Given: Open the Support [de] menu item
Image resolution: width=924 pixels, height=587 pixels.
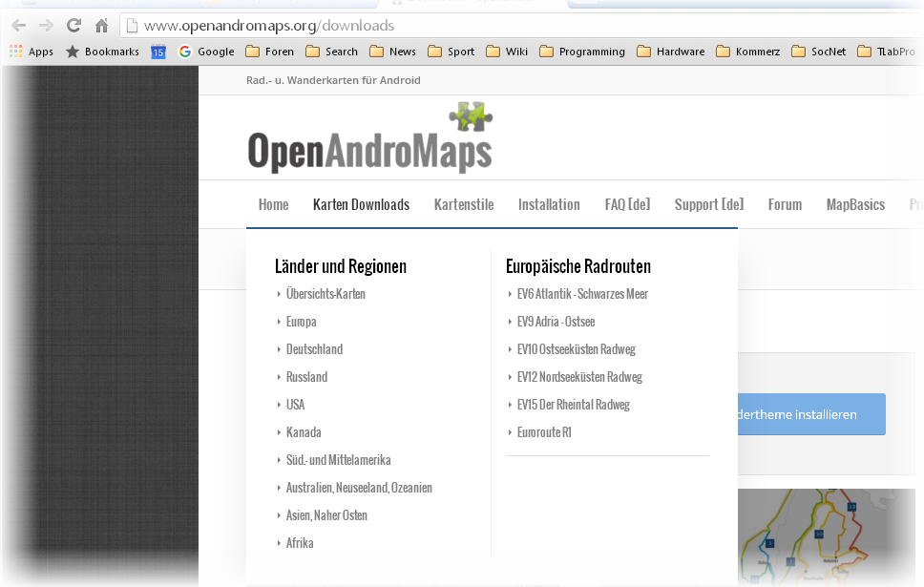Looking at the screenshot, I should pos(709,204).
